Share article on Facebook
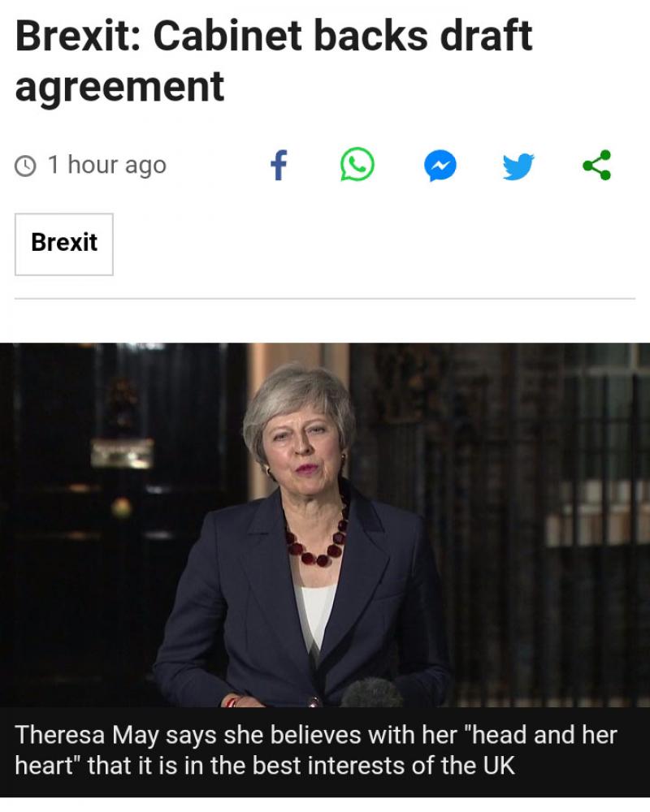Viewport: 650px width, 812px height. click(x=279, y=165)
